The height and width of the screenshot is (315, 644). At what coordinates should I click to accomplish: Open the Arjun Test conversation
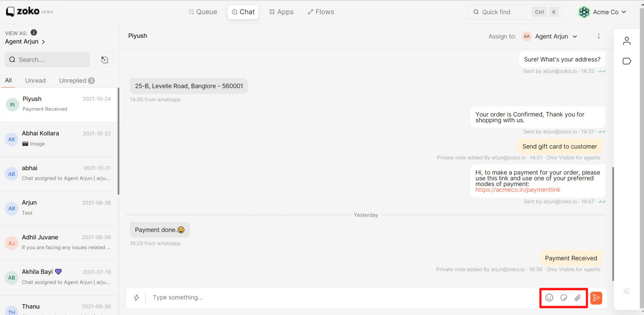[59, 208]
